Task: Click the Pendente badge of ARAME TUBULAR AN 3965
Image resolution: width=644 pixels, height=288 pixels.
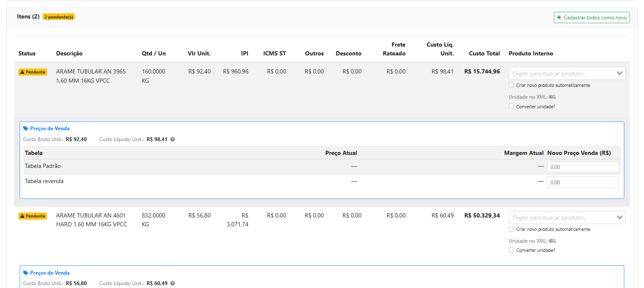Action: 33,72
